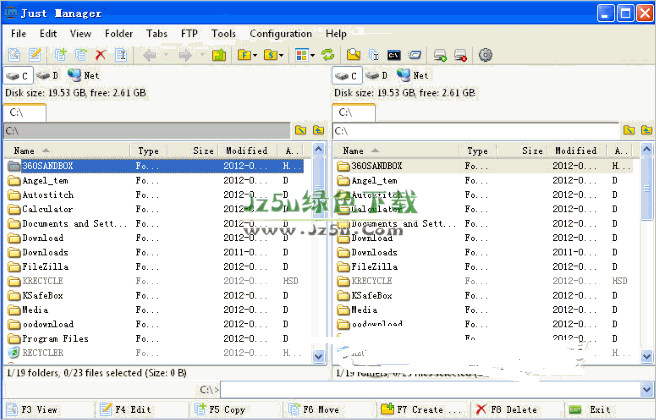Open the File menu
Screen dimensions: 656x420
18,33
